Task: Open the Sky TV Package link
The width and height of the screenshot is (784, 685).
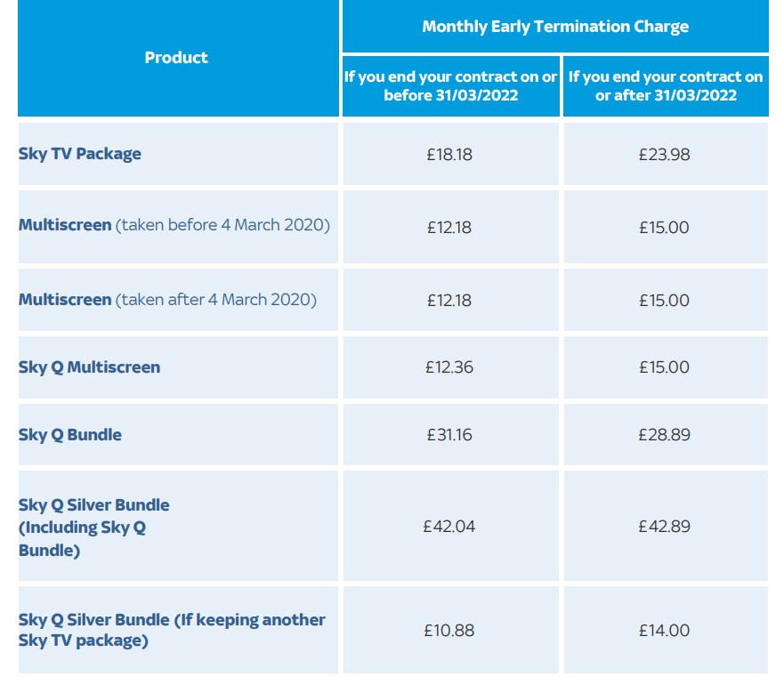Action: [x=79, y=154]
